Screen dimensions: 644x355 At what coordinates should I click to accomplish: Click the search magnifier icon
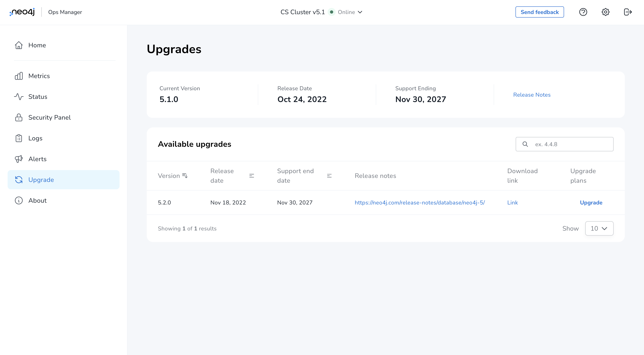coord(525,144)
